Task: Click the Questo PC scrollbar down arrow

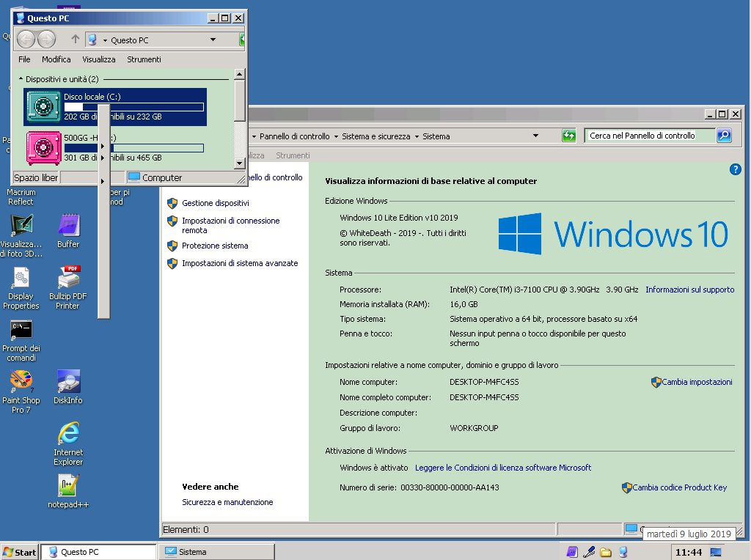Action: coord(240,163)
